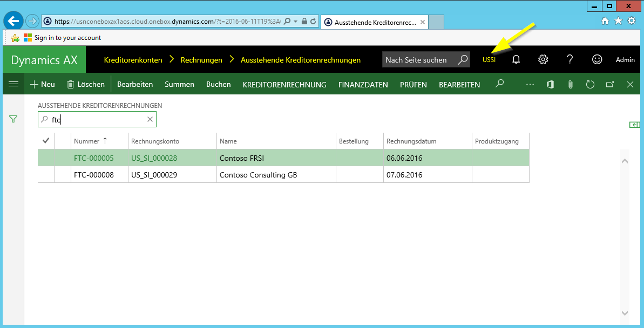Screen dimensions: 644x328
Task: Open the hamburger navigation menu
Action: click(x=13, y=84)
